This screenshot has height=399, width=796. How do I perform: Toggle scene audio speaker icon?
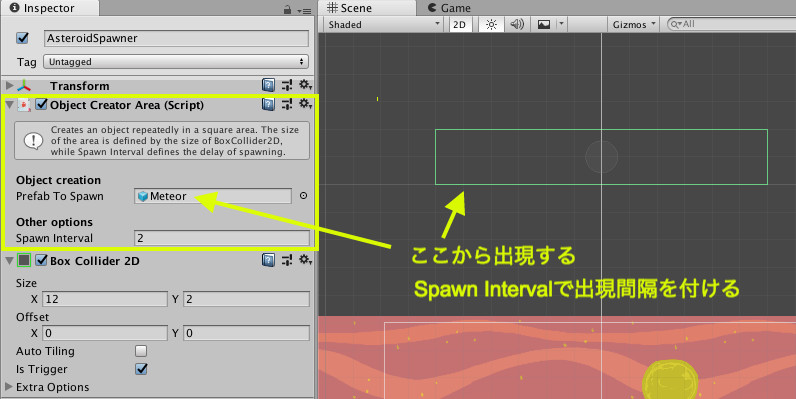(x=517, y=24)
